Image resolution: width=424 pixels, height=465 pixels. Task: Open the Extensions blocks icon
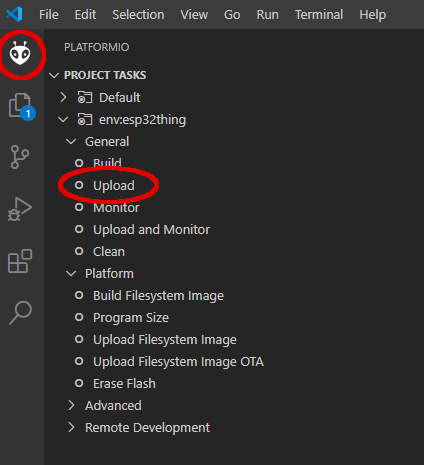(x=20, y=261)
